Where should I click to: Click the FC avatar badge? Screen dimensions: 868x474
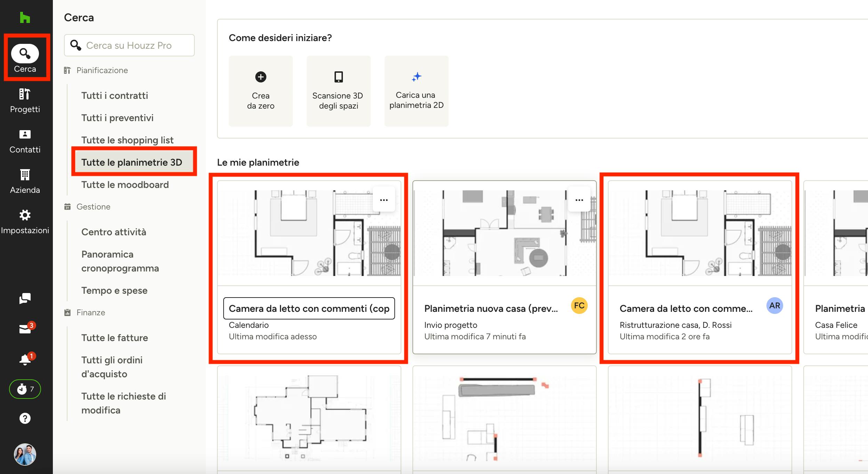[579, 306]
